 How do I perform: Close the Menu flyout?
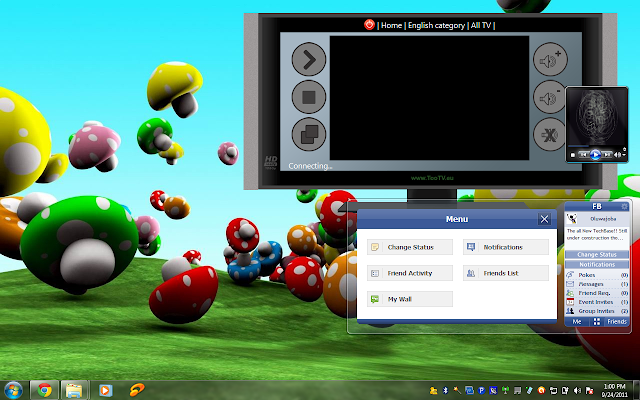pyautogui.click(x=544, y=219)
